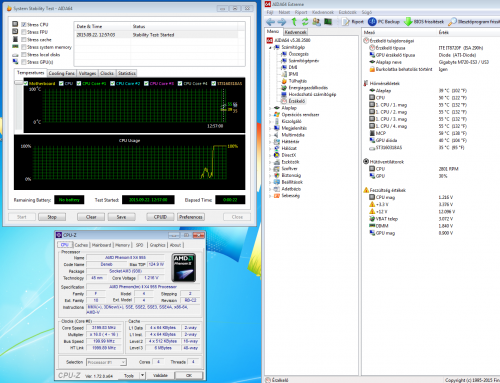500x383 pixels.
Task: Click Stability Test Started log row
Action: [x=157, y=35]
